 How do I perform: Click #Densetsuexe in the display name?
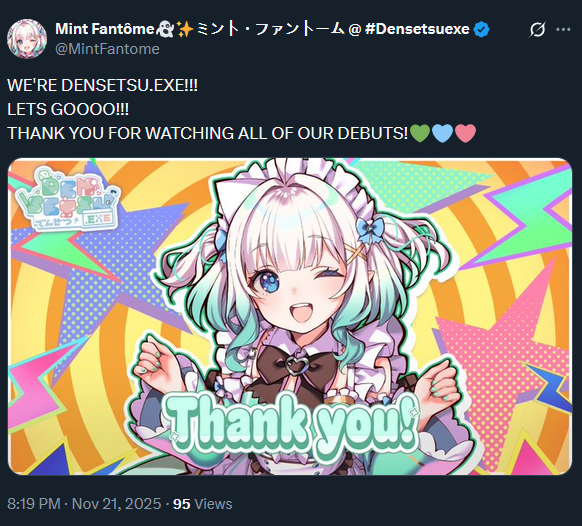coord(417,29)
